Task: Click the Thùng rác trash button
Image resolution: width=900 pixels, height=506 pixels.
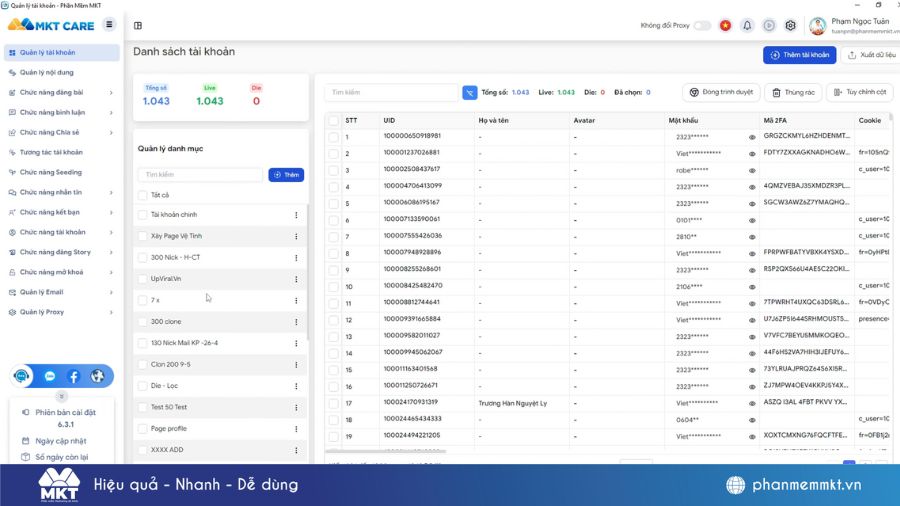Action: coord(793,92)
